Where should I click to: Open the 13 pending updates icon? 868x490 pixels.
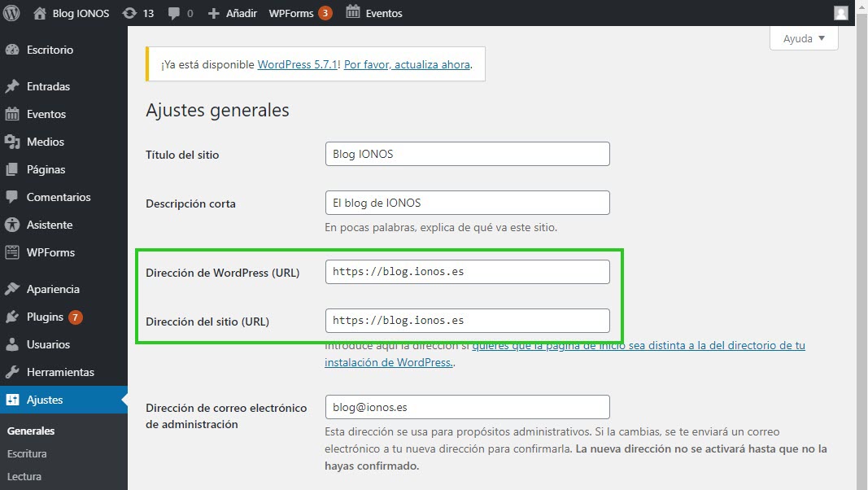[x=129, y=13]
